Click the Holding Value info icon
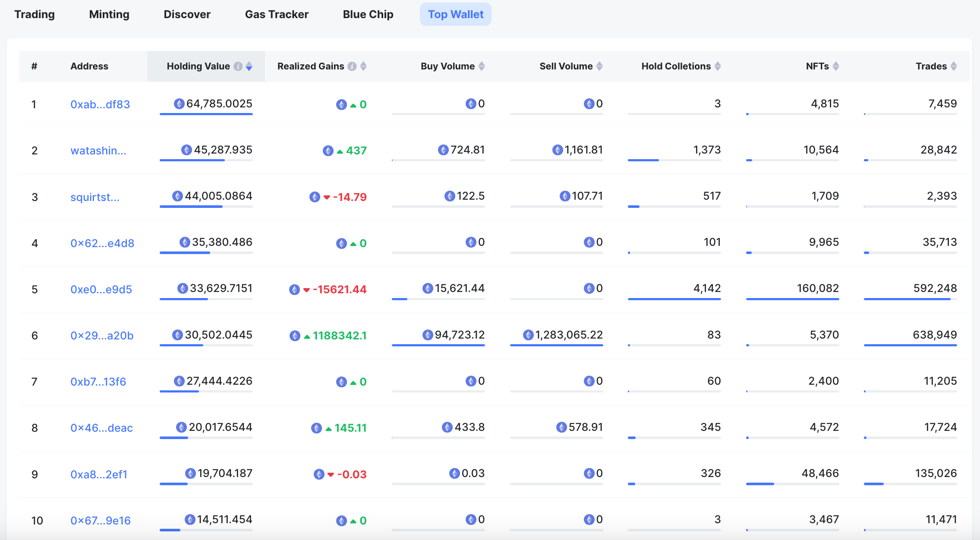Image resolution: width=980 pixels, height=540 pixels. pyautogui.click(x=238, y=66)
